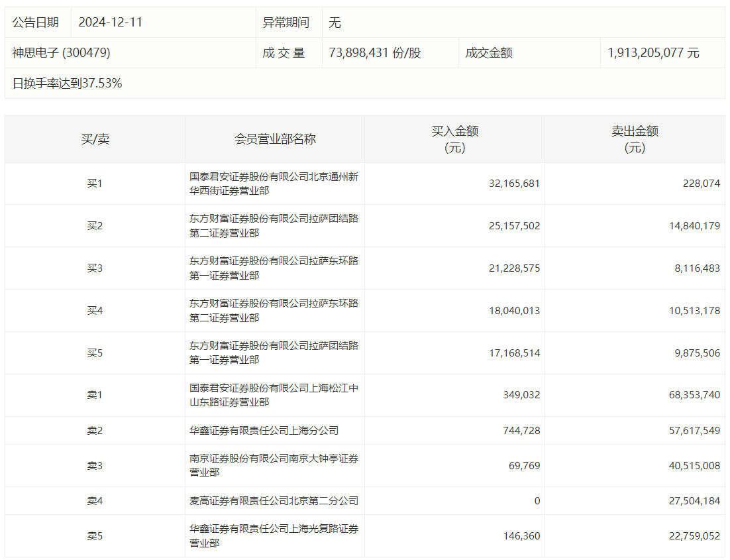The image size is (730, 560).
Task: Click the 买入金额(元) column header
Action: [455, 139]
